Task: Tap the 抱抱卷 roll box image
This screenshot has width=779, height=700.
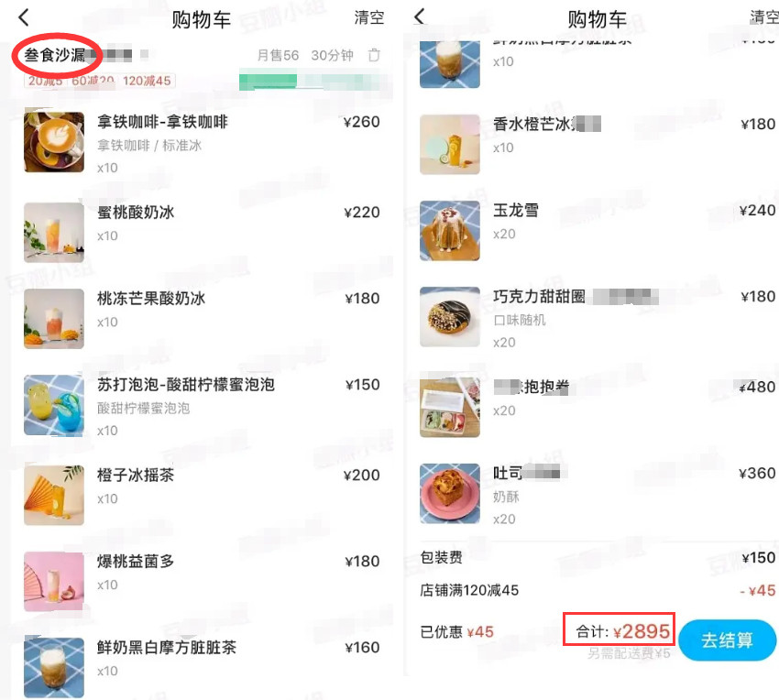Action: (x=450, y=408)
